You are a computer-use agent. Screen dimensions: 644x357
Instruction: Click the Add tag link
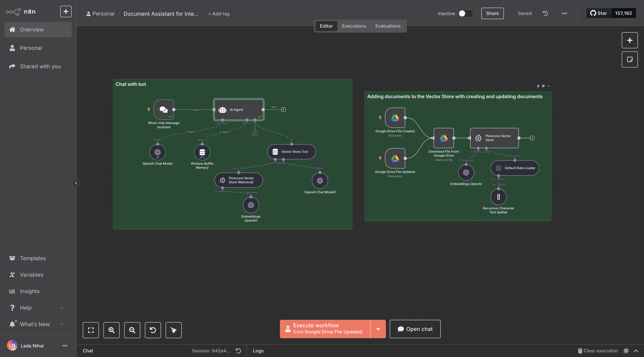pyautogui.click(x=219, y=14)
